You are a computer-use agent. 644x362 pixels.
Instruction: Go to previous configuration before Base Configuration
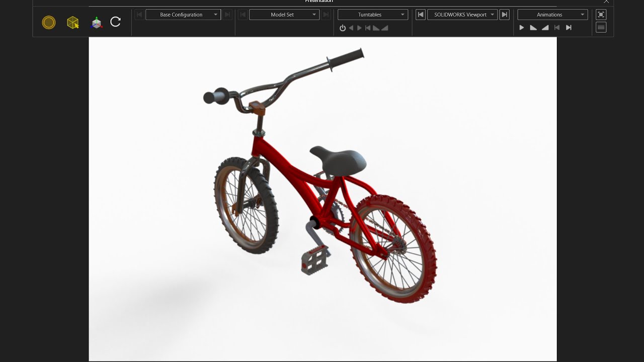(x=139, y=15)
